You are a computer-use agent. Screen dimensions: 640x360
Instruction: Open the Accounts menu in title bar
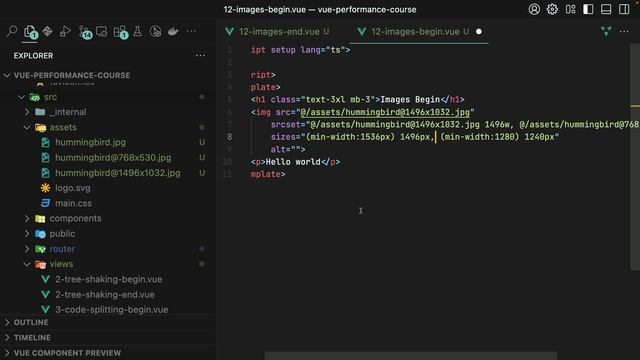534,9
